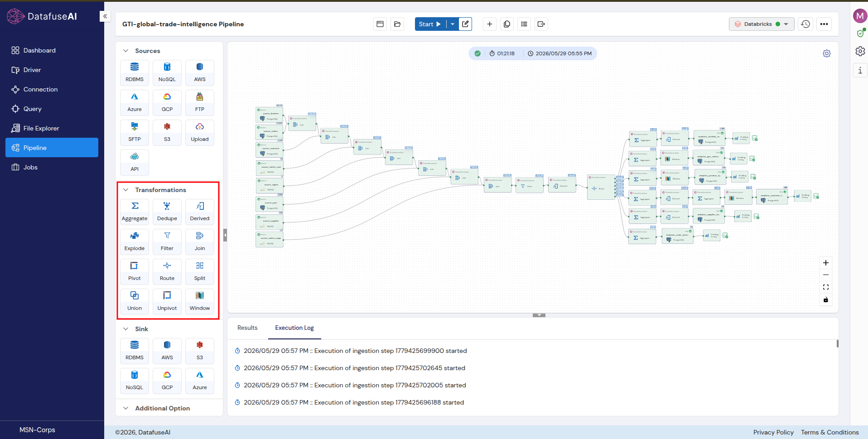Select API source component
This screenshot has height=439, width=868.
(135, 162)
